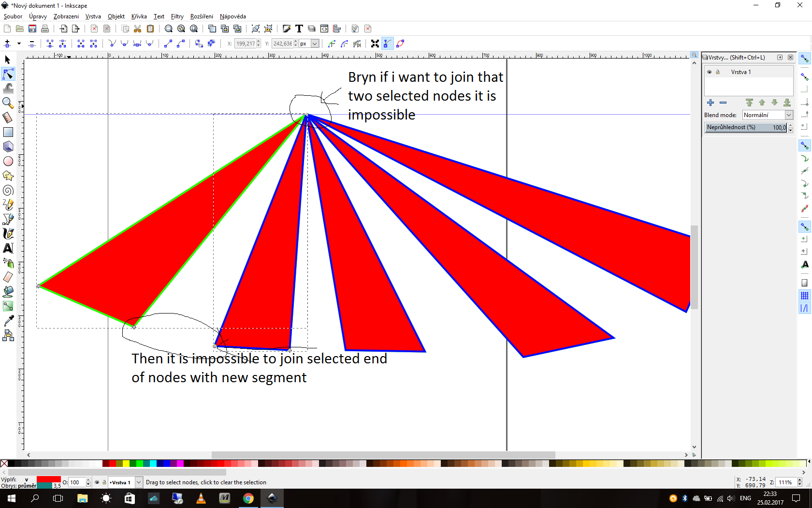Click the Save document icon
812x508 pixels.
(32, 29)
